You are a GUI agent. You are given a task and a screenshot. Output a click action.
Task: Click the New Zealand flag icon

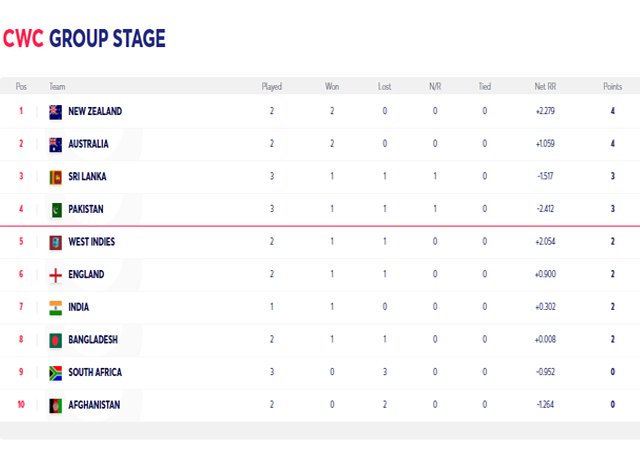click(56, 112)
